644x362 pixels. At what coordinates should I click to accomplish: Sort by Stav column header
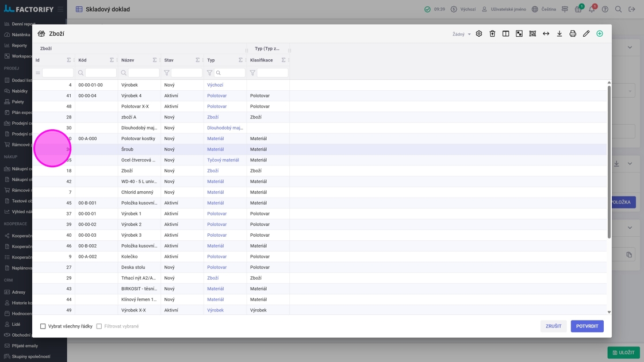point(168,60)
